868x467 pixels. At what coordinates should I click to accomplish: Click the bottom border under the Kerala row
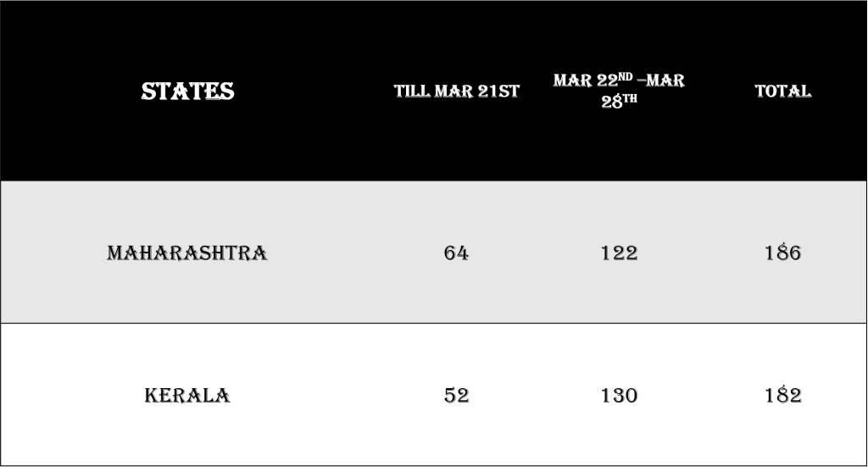tap(434, 465)
